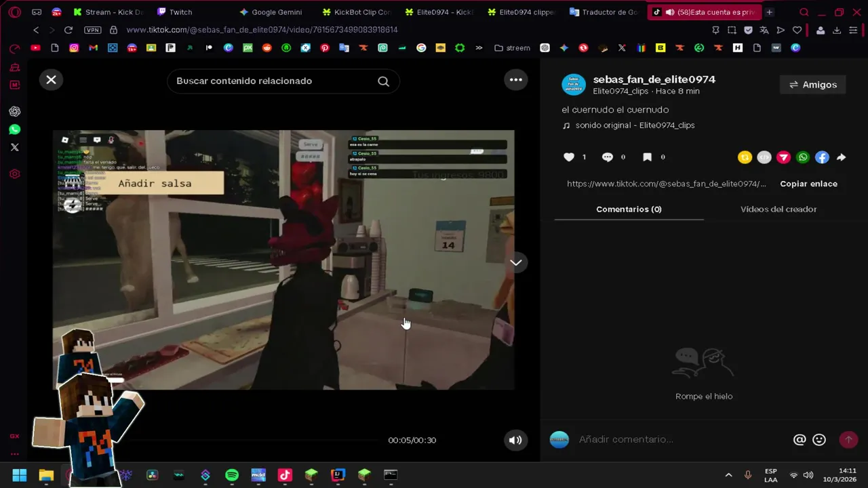
Task: Open ChatGPT in Opera sidebar
Action: (14, 111)
